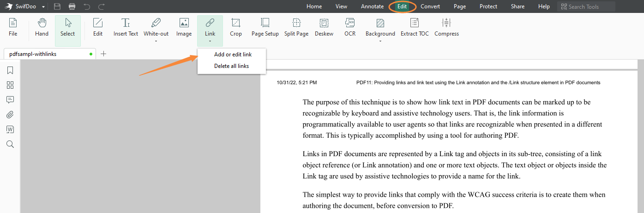Print document using printer icon
This screenshot has height=213, width=644.
(x=72, y=6)
